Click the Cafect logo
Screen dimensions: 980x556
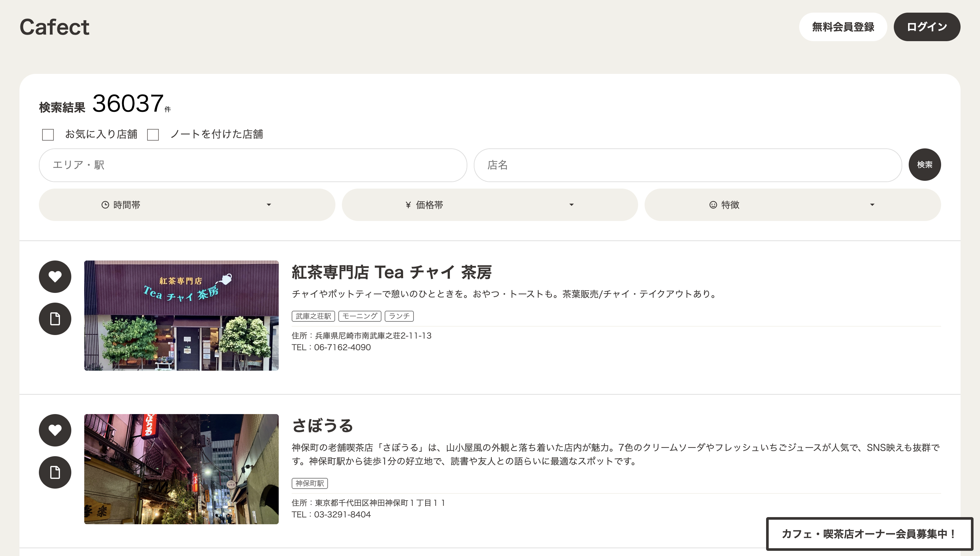point(54,27)
